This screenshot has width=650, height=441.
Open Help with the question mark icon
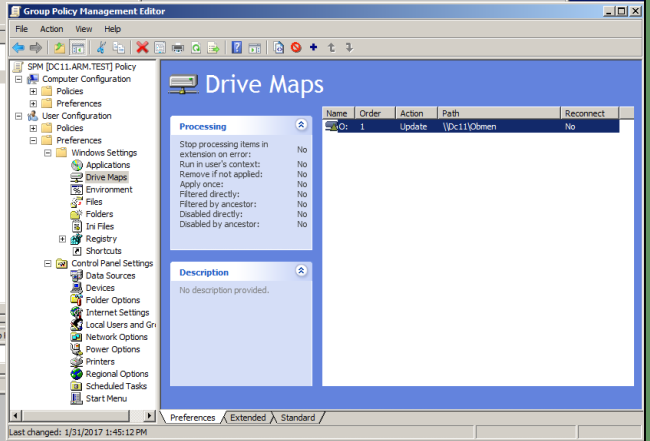(236, 48)
